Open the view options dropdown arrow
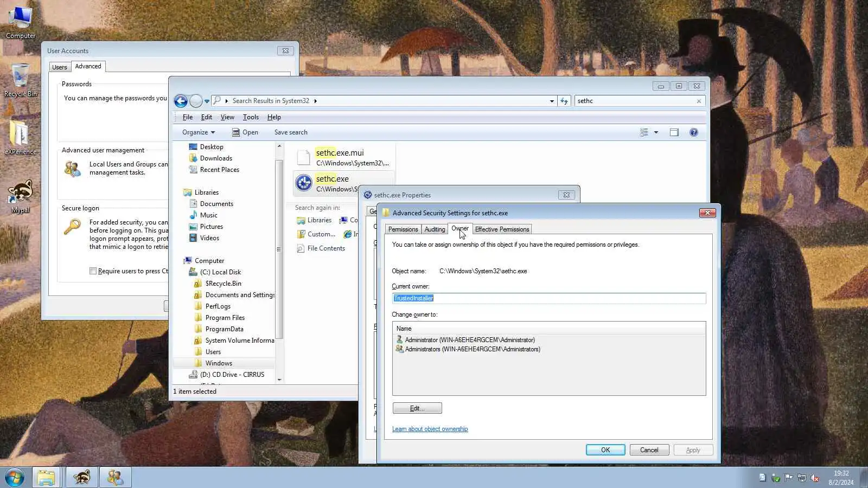This screenshot has height=488, width=868. (656, 132)
